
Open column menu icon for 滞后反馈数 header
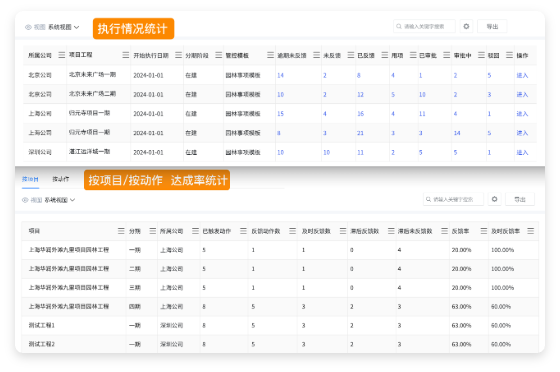click(x=391, y=231)
